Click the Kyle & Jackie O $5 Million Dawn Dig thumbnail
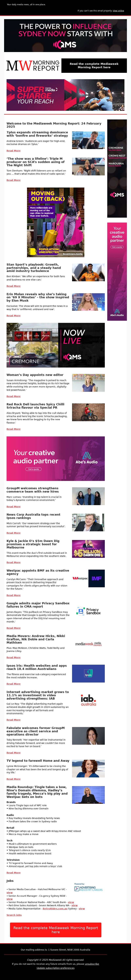Screen dimensions: 131x980 coord(88,549)
